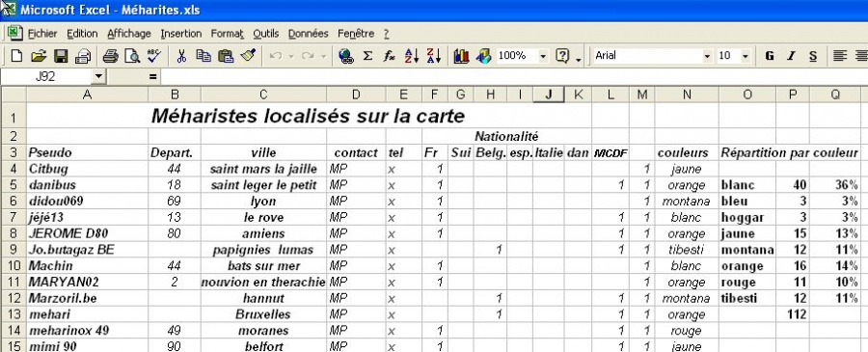Click the Excel document icon in menu bar
Screen dimensions: 868x352
(14, 33)
